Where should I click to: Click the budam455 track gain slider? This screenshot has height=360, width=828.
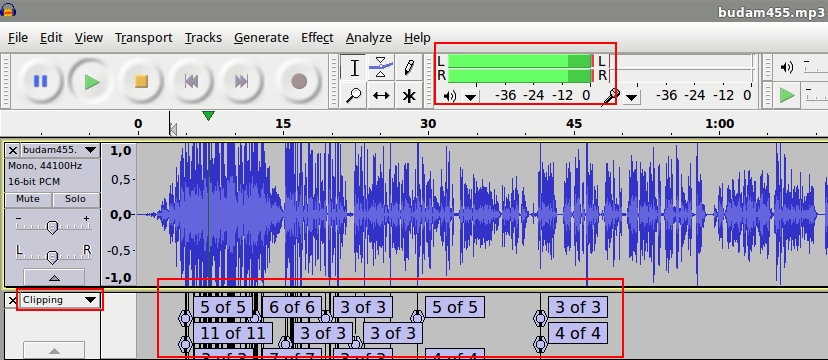(x=52, y=227)
